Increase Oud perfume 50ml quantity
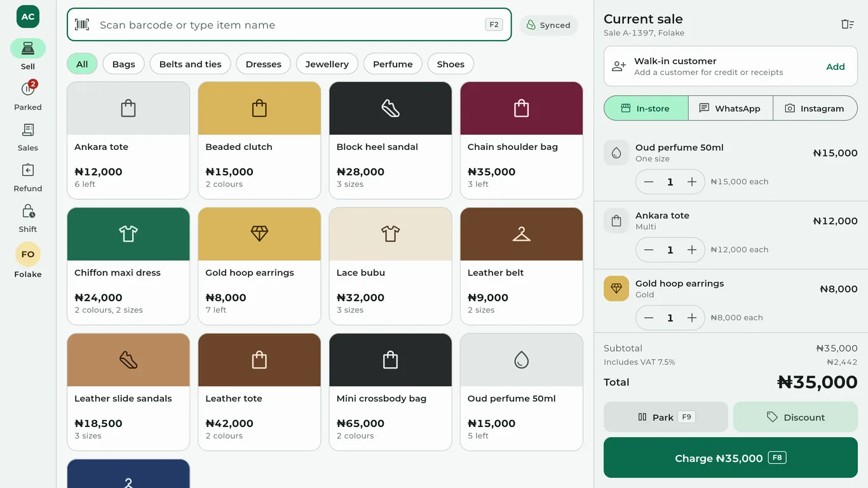Image resolution: width=868 pixels, height=488 pixels. (692, 182)
